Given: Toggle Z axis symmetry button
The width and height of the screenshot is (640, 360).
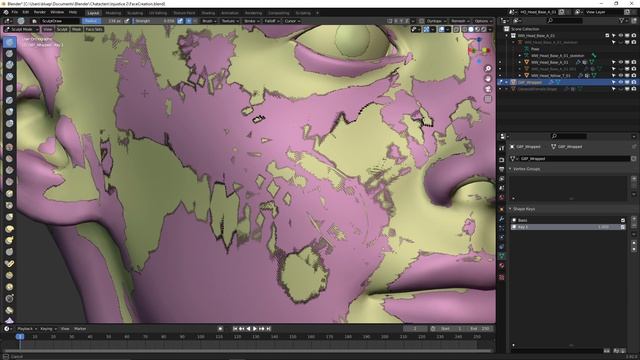Looking at the screenshot, I should [x=407, y=21].
